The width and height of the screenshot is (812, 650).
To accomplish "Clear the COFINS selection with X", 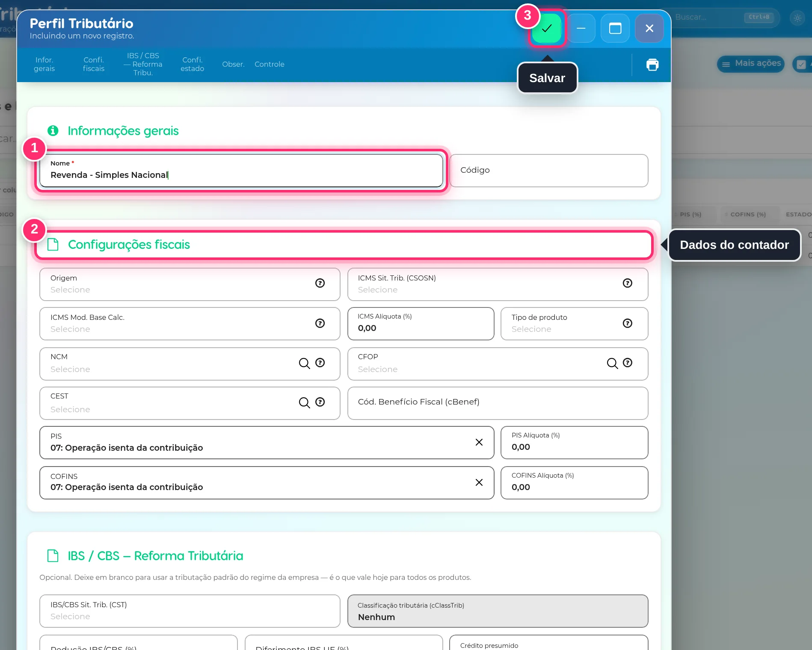I will tap(479, 482).
